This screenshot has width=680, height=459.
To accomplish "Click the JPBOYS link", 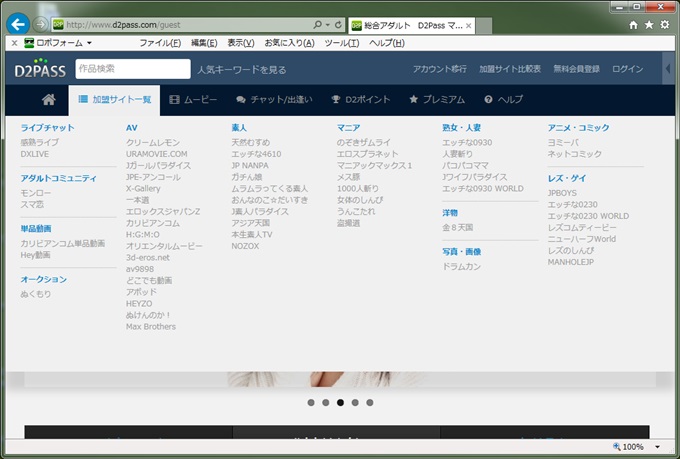I will point(562,193).
